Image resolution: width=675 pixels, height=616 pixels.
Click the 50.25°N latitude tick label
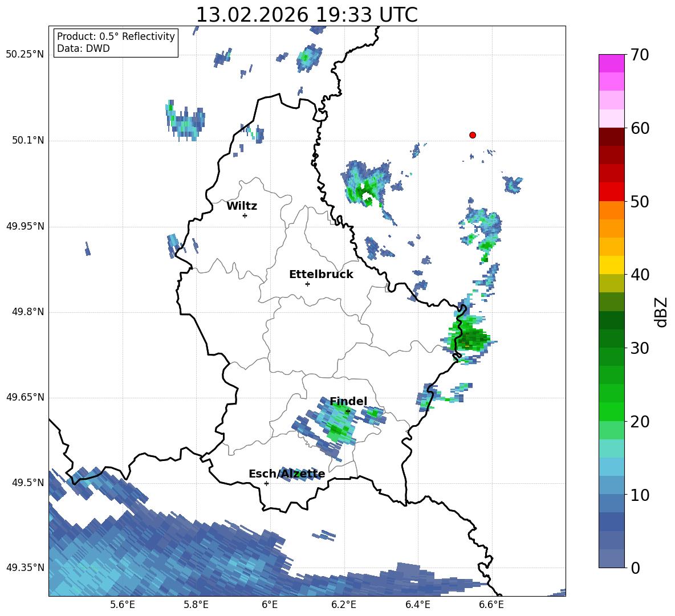coord(25,55)
